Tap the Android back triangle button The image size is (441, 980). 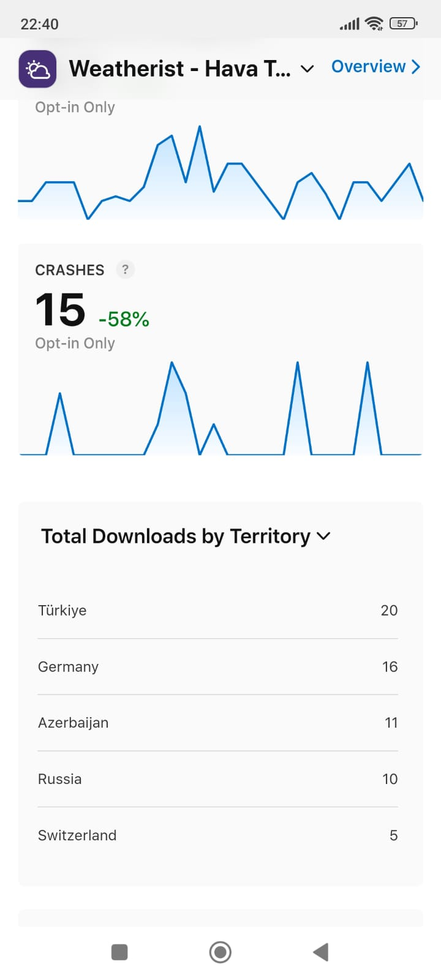(x=321, y=952)
